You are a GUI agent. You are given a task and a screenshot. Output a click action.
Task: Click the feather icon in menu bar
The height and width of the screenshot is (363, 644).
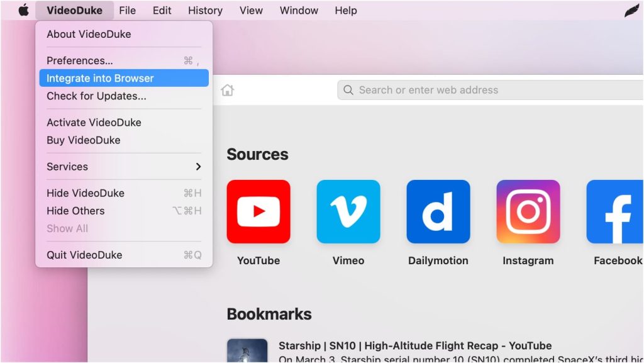pyautogui.click(x=631, y=11)
